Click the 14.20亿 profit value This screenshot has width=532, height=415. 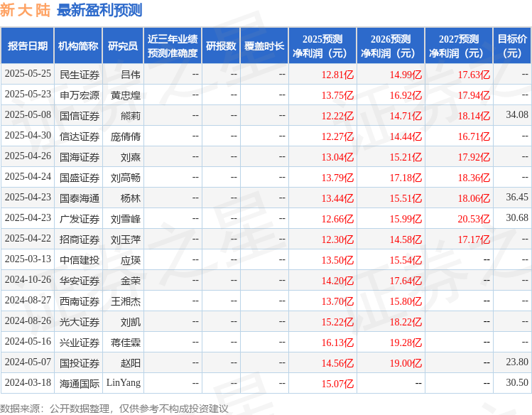click(337, 281)
